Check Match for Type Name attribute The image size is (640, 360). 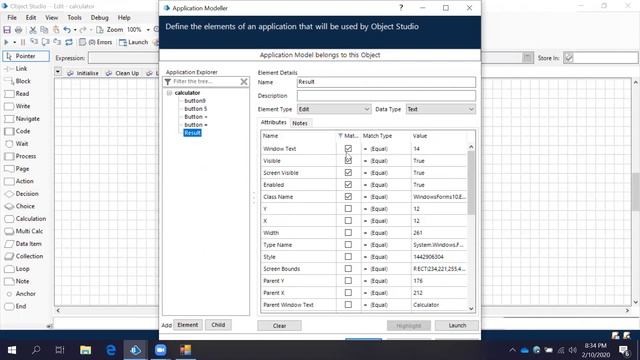tap(348, 244)
